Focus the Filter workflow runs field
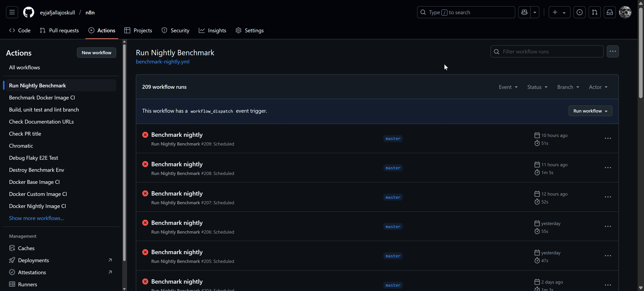This screenshot has width=644, height=291. (x=547, y=51)
